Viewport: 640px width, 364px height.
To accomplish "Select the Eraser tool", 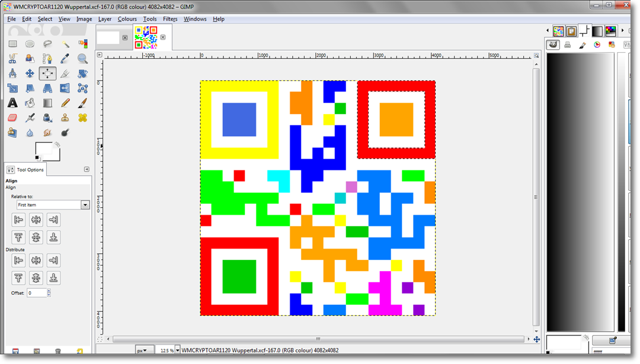I will pyautogui.click(x=12, y=118).
